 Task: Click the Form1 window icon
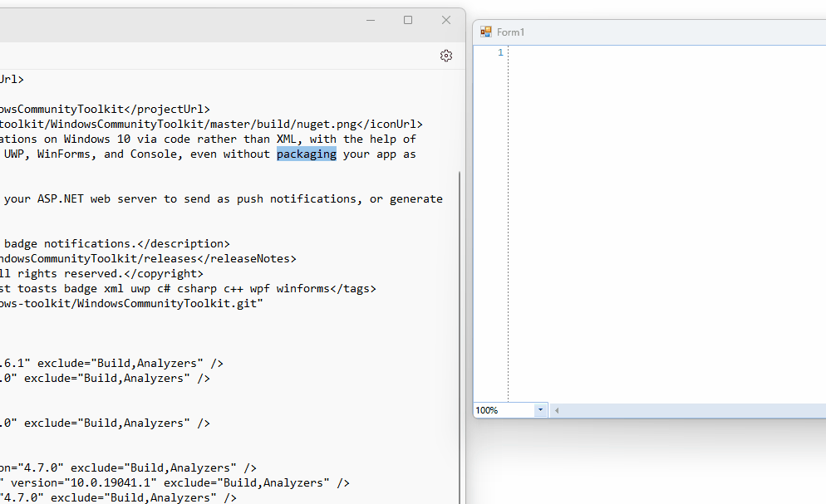485,32
